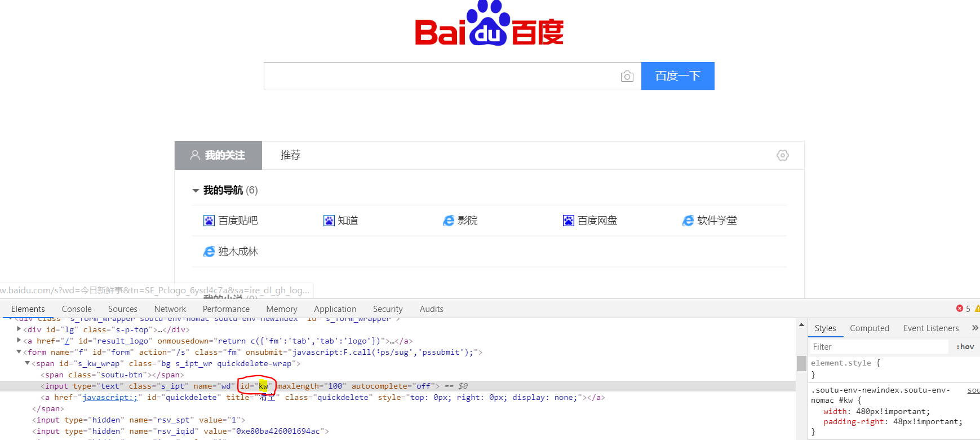This screenshot has height=440, width=980.
Task: Collapse the span id="s_kw_wrap" node
Action: coord(28,363)
